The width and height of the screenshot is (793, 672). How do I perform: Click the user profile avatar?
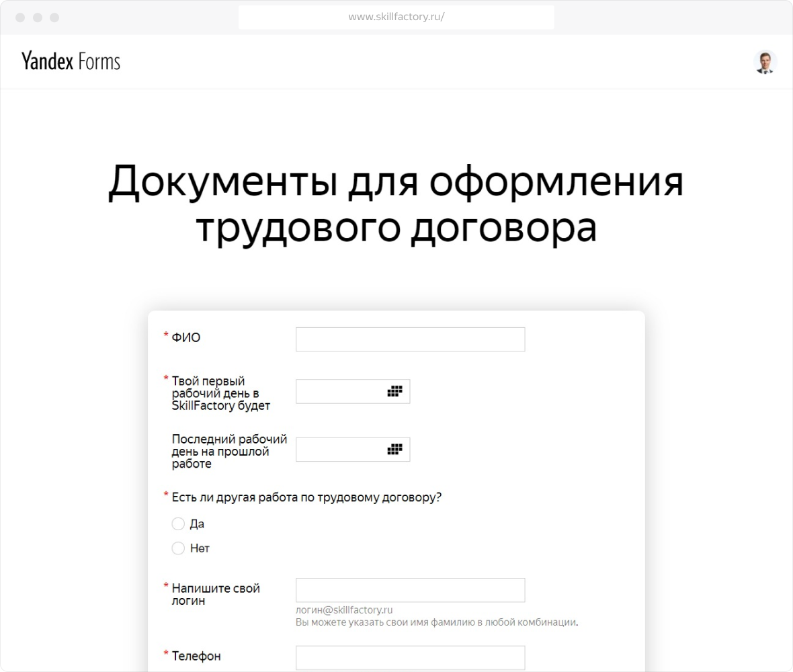tap(765, 61)
